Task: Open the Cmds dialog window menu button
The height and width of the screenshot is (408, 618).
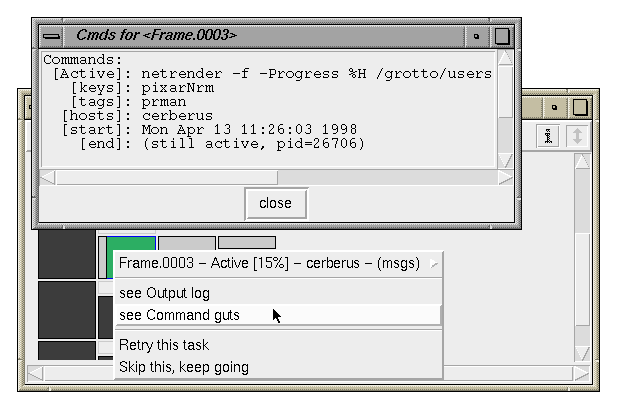Action: (x=52, y=36)
